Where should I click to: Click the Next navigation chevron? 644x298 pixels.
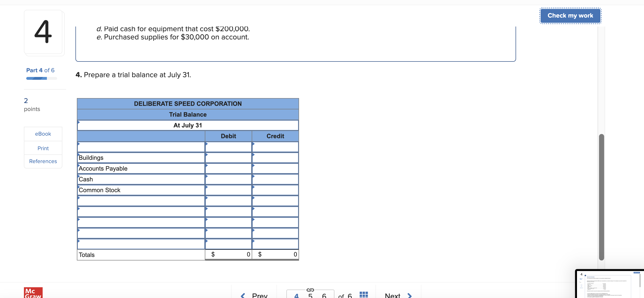coord(409,295)
